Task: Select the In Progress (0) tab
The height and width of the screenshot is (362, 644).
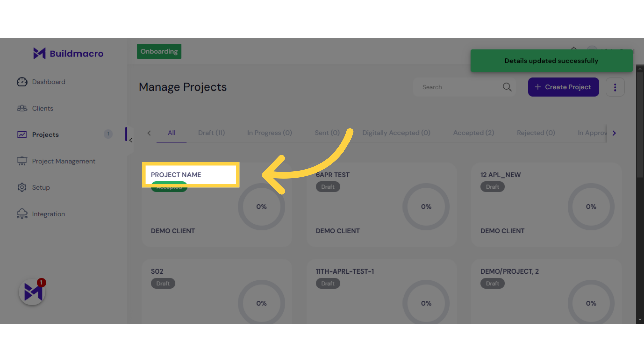Action: point(269,133)
